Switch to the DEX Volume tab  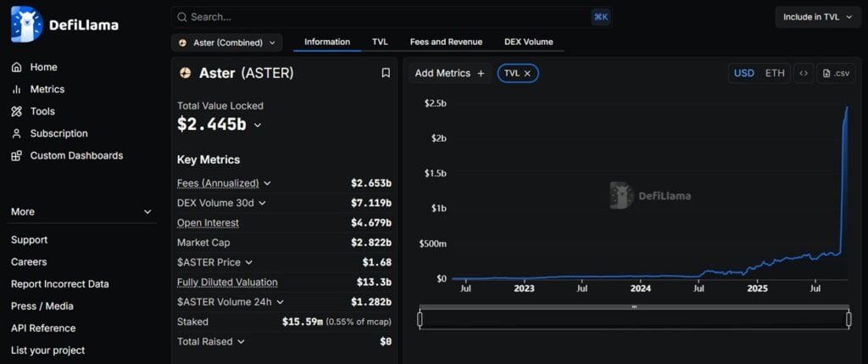pos(528,42)
